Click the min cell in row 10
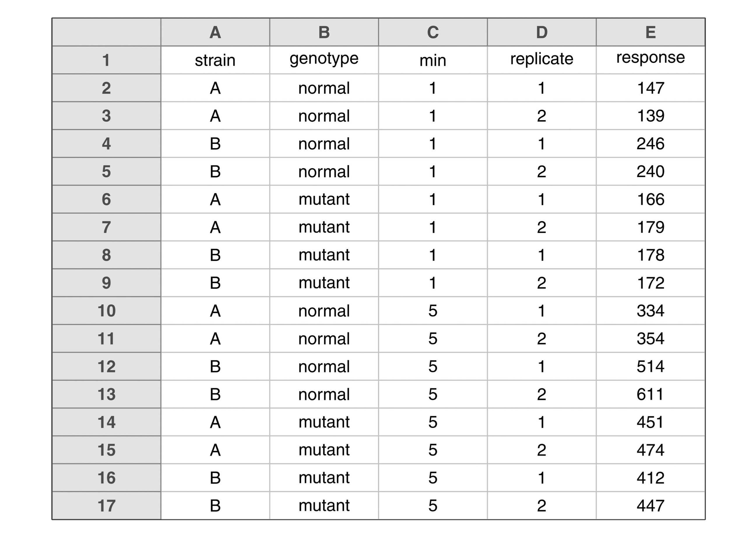756x535 pixels. [432, 311]
